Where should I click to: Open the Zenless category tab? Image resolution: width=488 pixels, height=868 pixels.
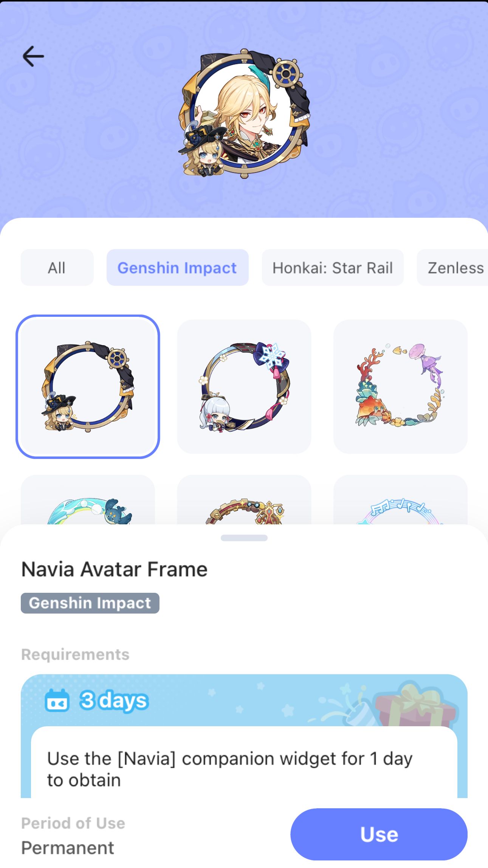[452, 268]
